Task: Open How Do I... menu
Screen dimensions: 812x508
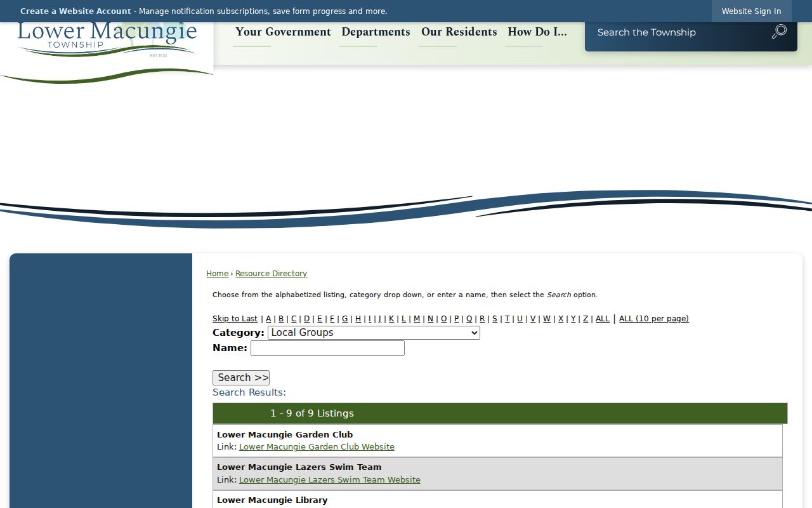Action: pyautogui.click(x=537, y=32)
